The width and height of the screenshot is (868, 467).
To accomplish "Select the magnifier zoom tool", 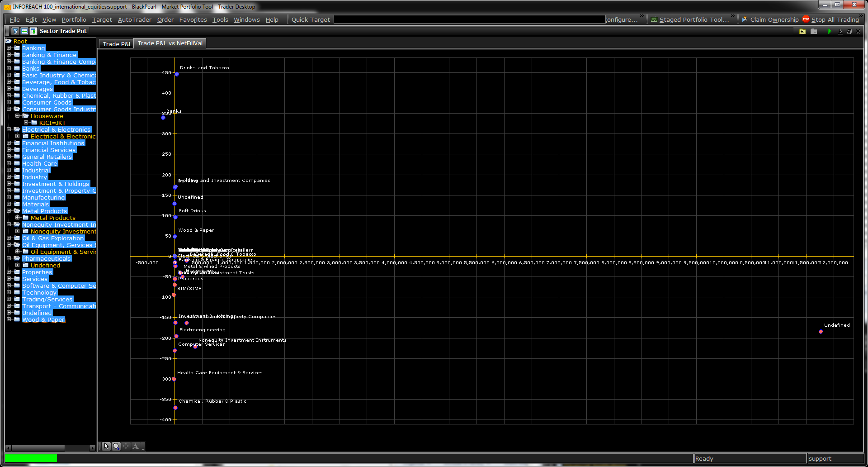I will [x=116, y=446].
